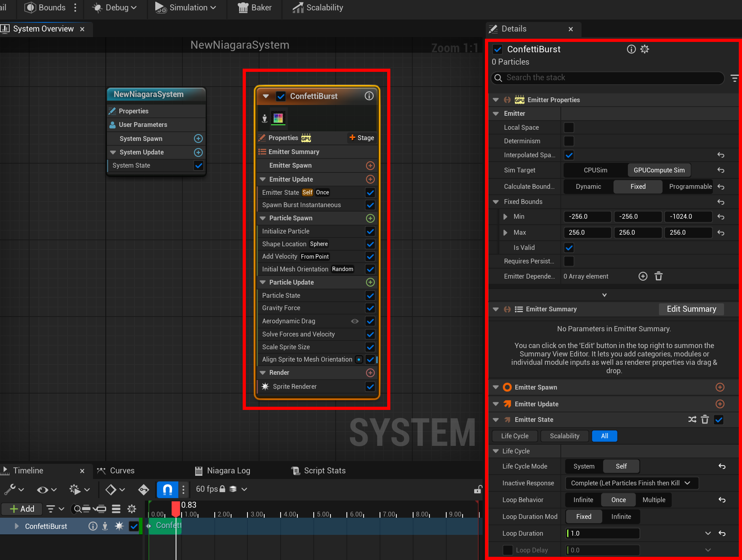Add module to Particle Update group
This screenshot has width=742, height=560.
click(x=370, y=282)
